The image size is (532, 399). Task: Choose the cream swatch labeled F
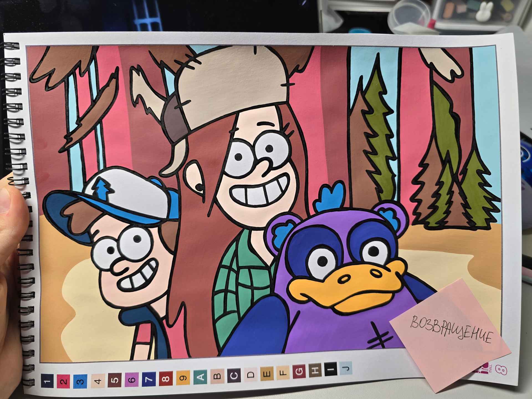[x=283, y=373]
